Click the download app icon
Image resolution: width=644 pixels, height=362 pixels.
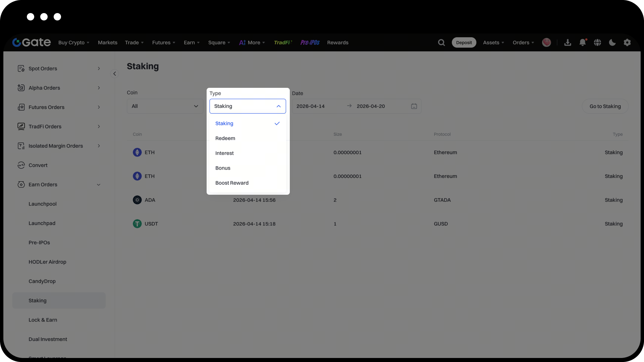pos(568,43)
